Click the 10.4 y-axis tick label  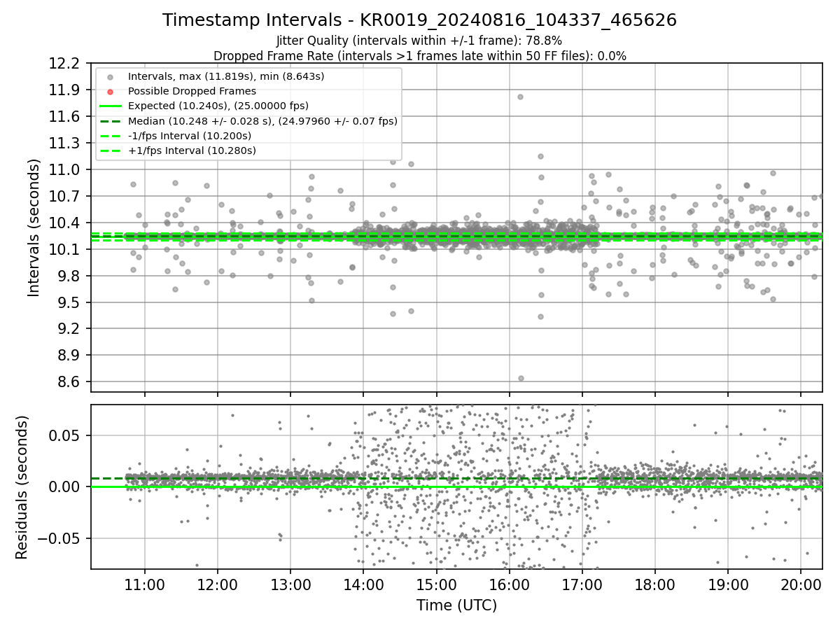click(x=64, y=223)
